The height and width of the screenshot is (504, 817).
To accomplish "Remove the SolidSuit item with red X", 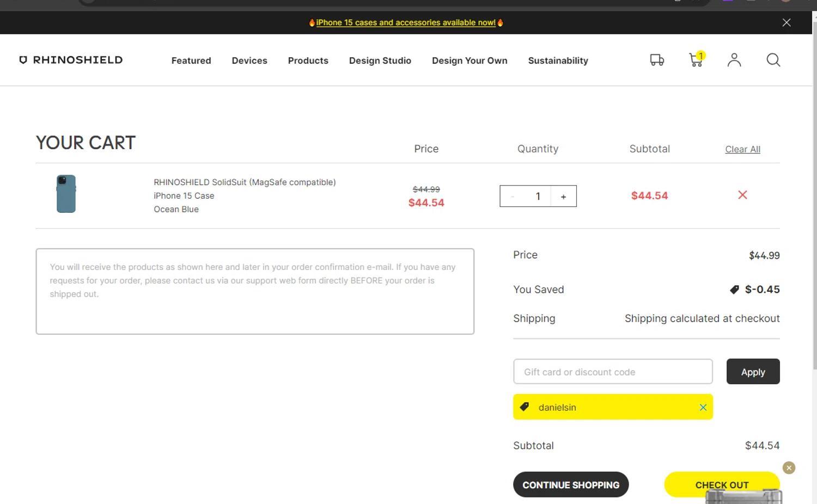I will (742, 195).
